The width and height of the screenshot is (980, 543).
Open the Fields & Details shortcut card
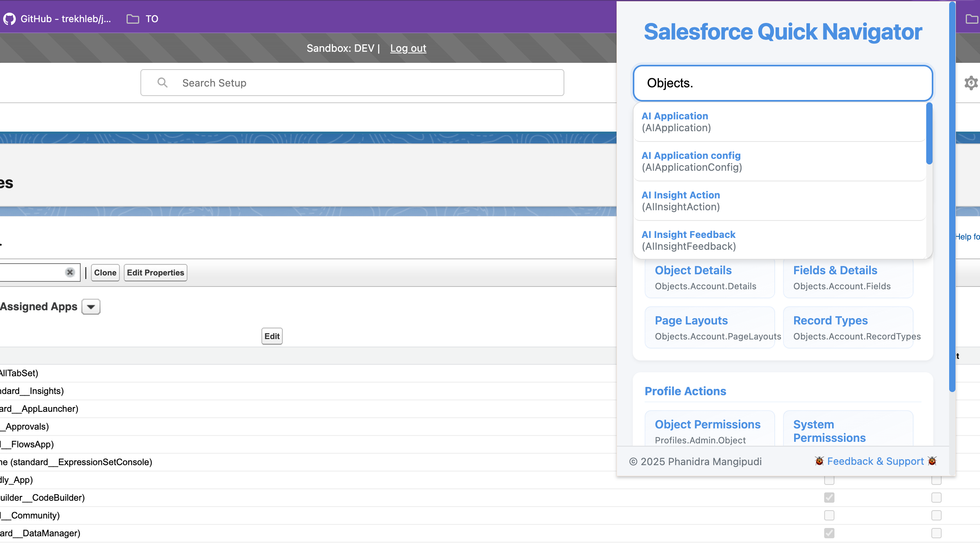pyautogui.click(x=848, y=278)
